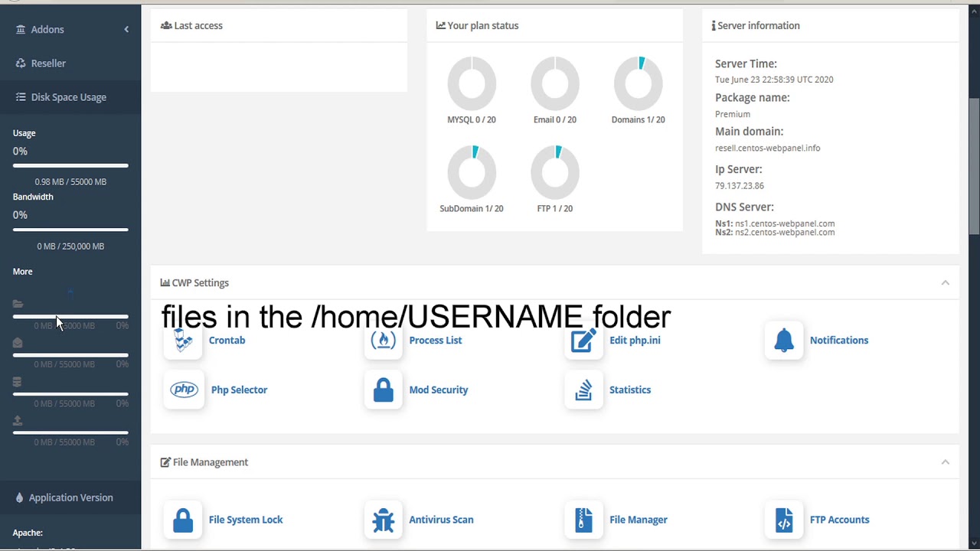Click 0.98 MB / 55000 MB usage text
Image resolution: width=980 pixels, height=551 pixels.
70,182
